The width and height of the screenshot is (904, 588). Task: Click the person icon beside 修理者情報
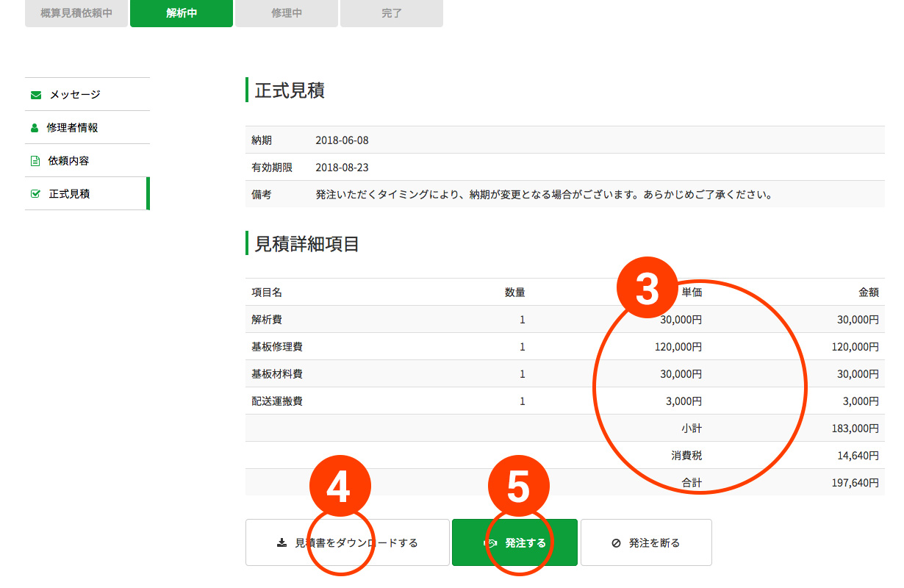click(x=35, y=128)
